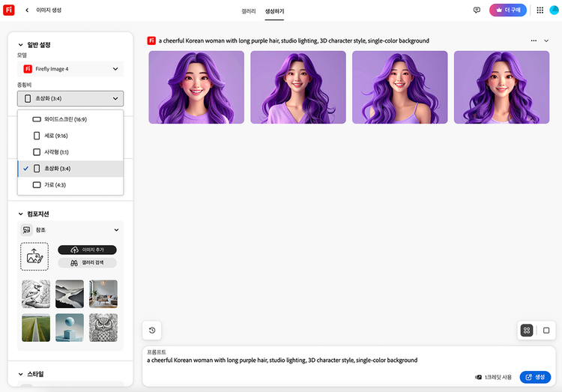Collapse the 컴포지션 section

(x=33, y=214)
